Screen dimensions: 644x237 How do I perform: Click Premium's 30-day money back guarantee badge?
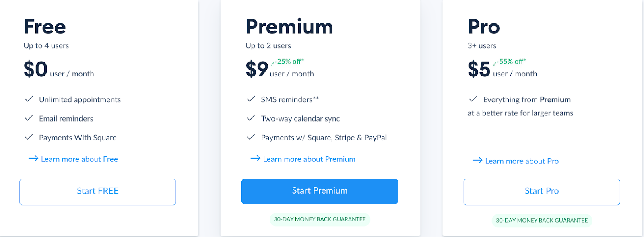[320, 219]
